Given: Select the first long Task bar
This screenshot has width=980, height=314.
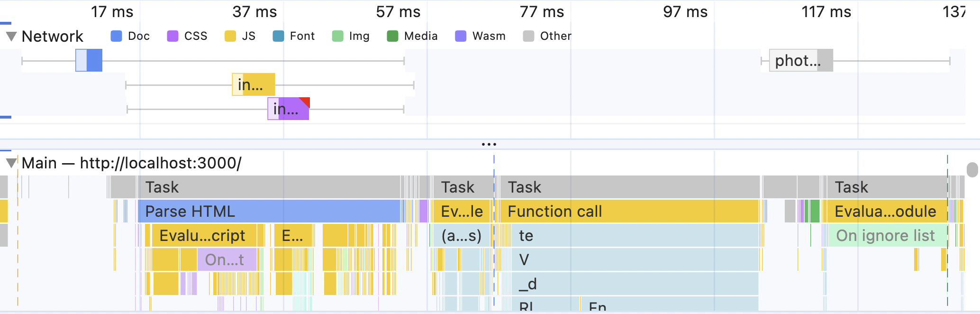Looking at the screenshot, I should click(x=268, y=187).
